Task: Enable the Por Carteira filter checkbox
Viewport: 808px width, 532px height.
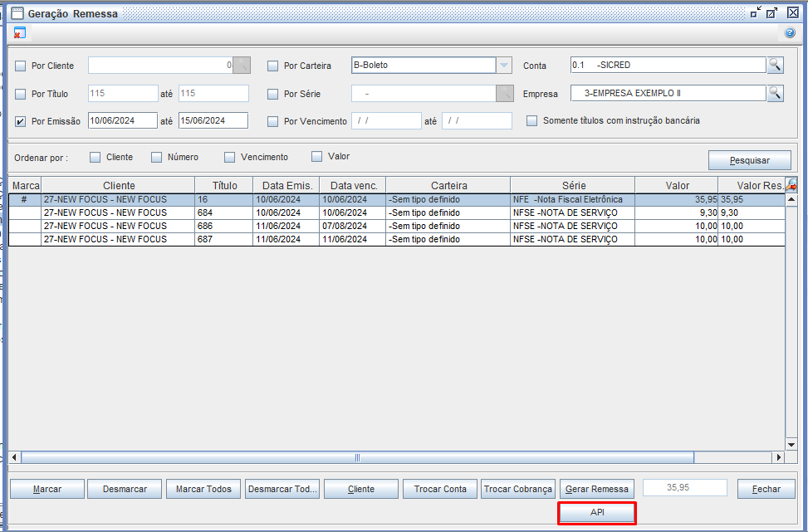Action: click(272, 66)
